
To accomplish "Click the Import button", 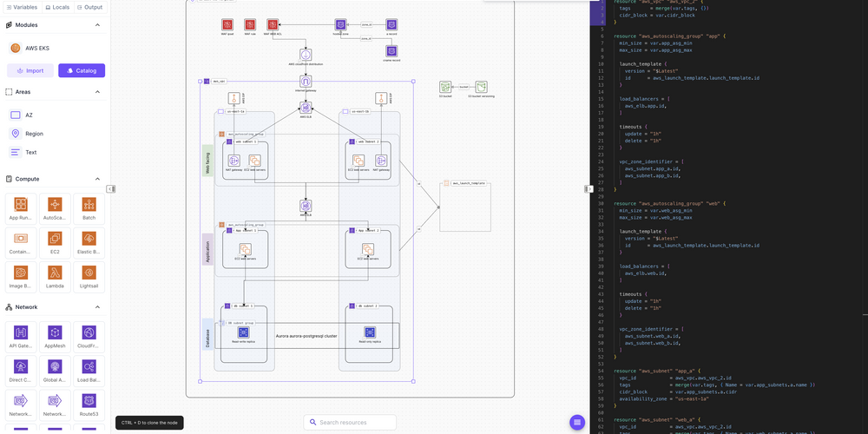I will click(x=30, y=70).
